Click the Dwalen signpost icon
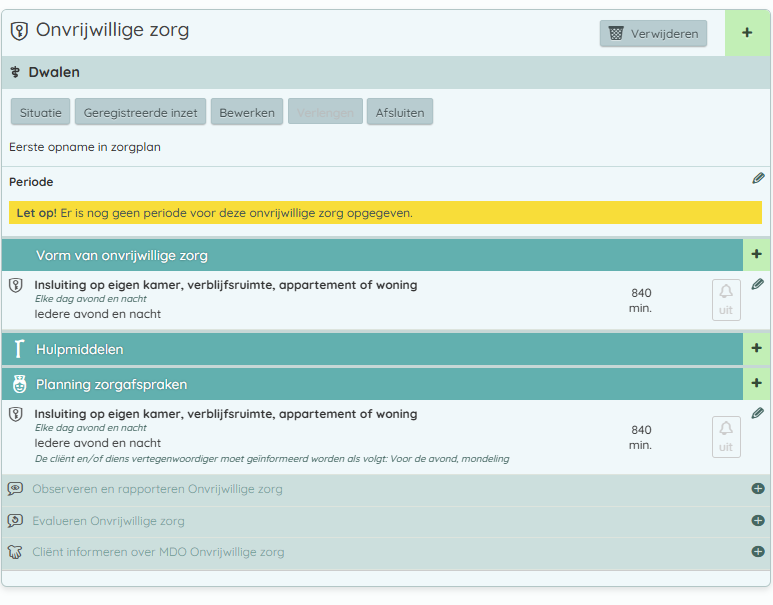This screenshot has width=773, height=605. point(16,72)
